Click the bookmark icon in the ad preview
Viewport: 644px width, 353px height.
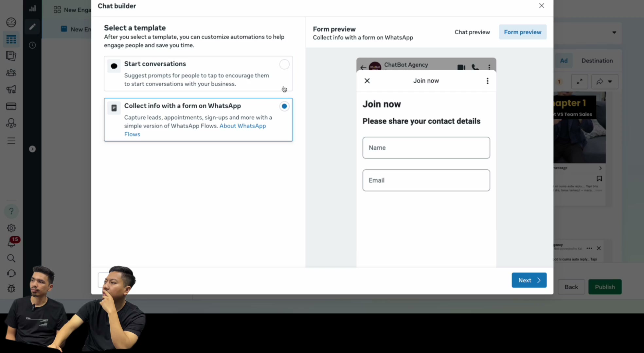599,178
